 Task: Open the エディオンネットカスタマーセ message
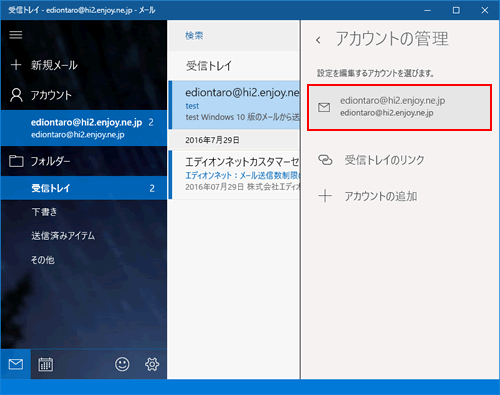(x=234, y=174)
